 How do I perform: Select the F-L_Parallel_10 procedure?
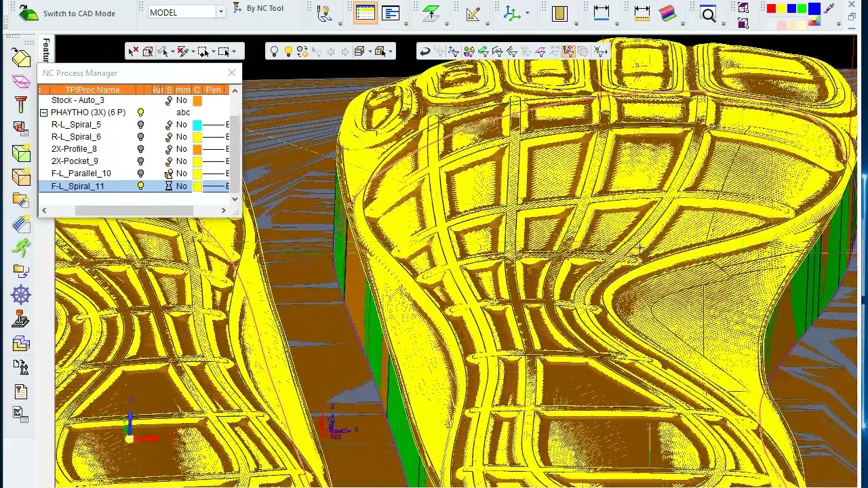[81, 174]
